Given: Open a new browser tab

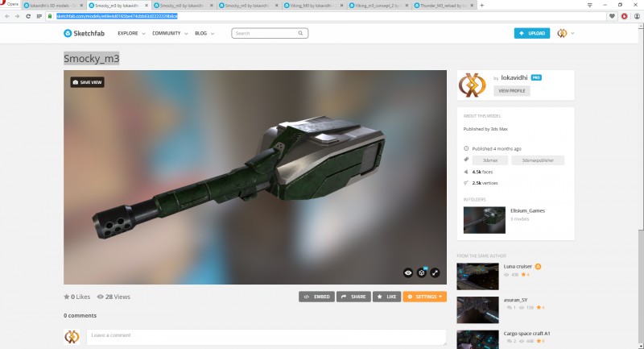Looking at the screenshot, I should (481, 6).
